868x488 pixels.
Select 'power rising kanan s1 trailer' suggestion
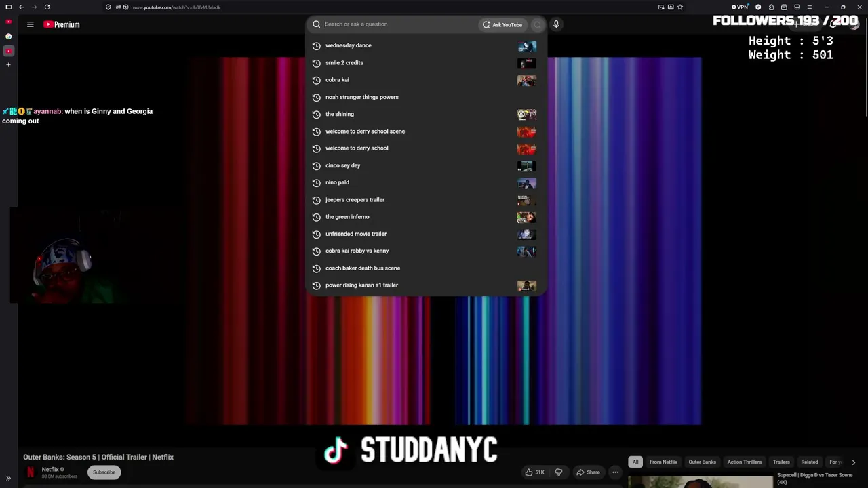pos(426,285)
